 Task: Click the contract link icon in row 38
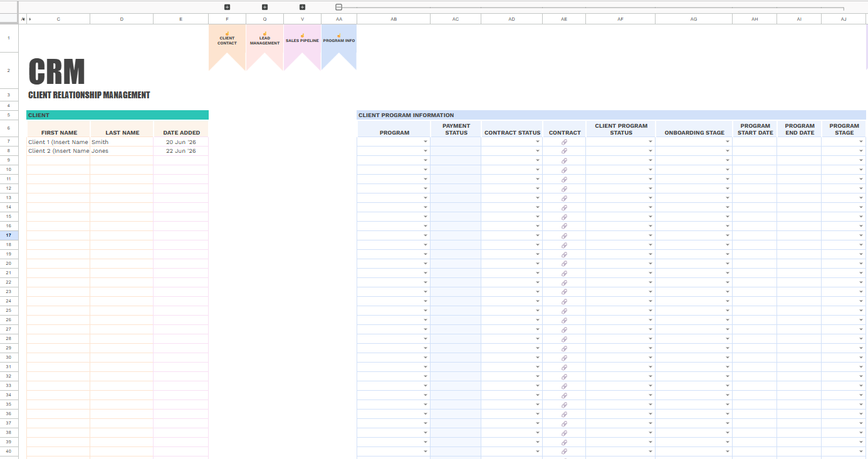[564, 433]
